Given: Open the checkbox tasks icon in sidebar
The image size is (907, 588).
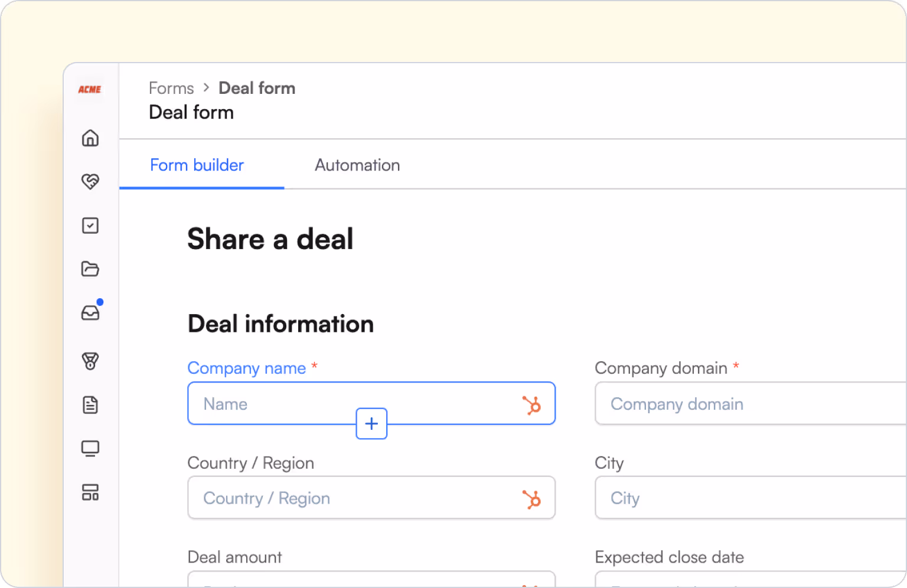Looking at the screenshot, I should (x=90, y=226).
